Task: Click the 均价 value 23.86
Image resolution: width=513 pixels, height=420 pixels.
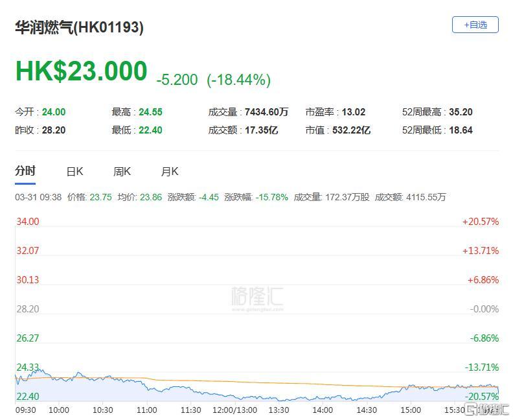Action: pyautogui.click(x=151, y=197)
